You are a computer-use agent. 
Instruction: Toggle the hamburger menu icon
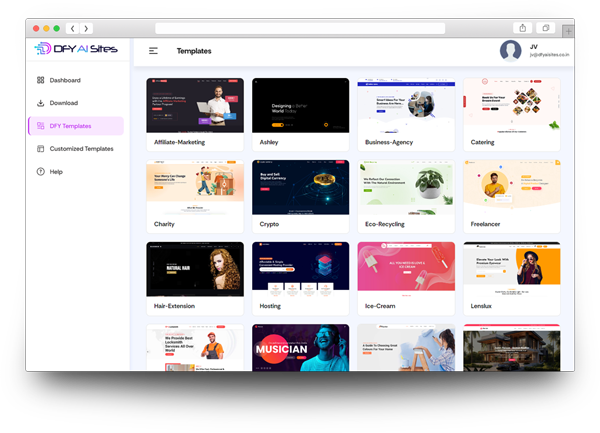coord(153,51)
